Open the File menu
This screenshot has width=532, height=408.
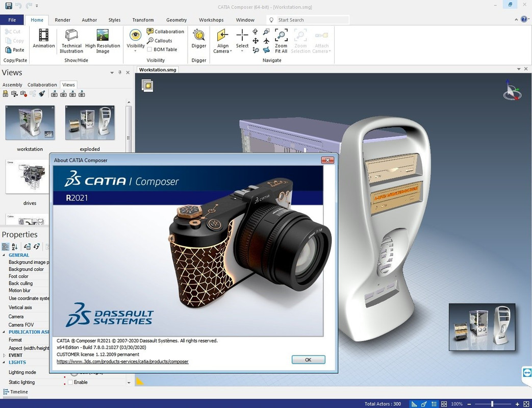coord(12,20)
